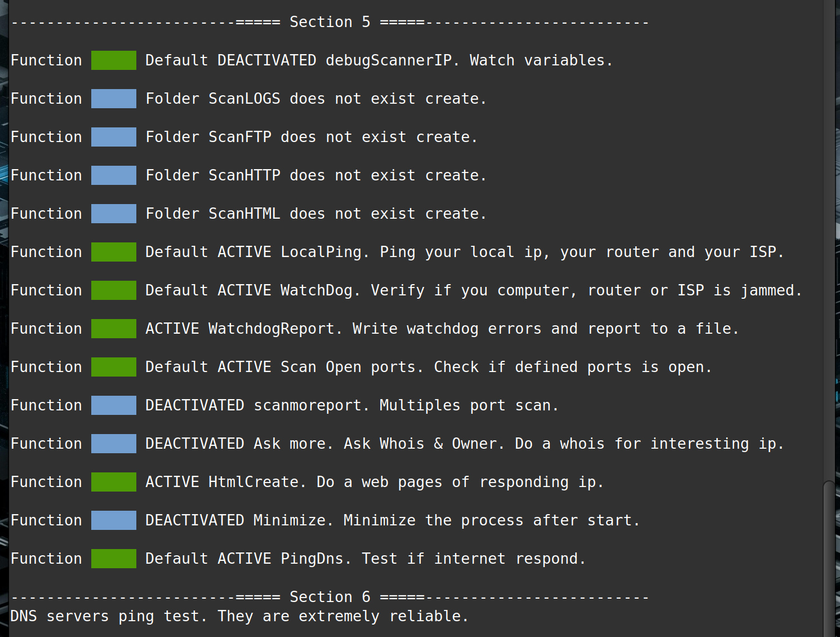Click blue indicator for Folder ScanHTTP

point(114,175)
